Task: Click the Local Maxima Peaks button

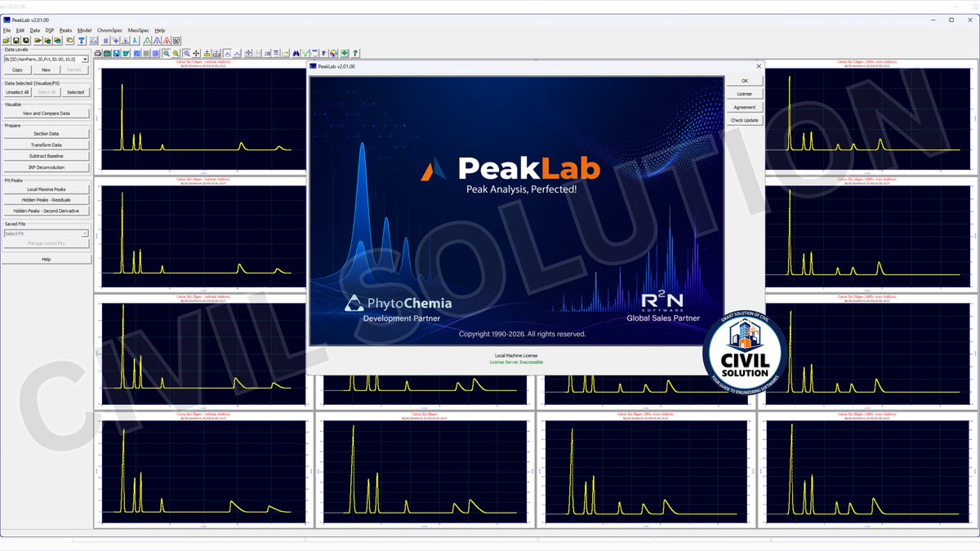Action: [46, 189]
